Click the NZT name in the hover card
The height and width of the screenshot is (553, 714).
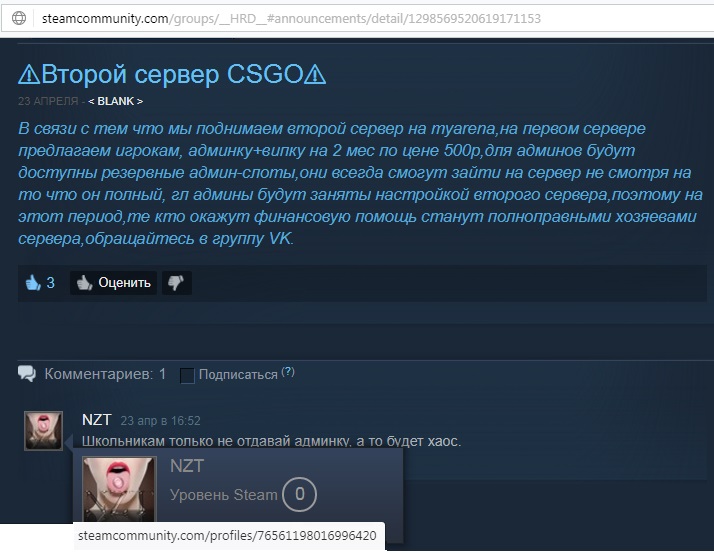(187, 466)
